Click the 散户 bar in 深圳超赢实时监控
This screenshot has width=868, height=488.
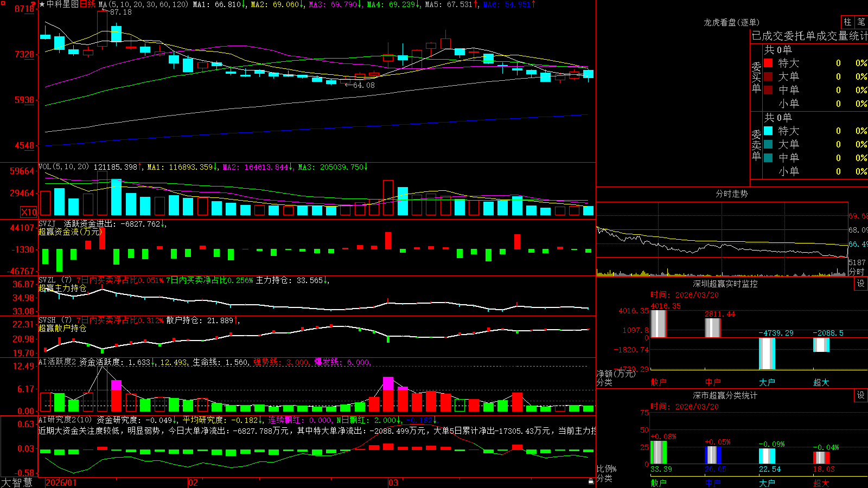[x=658, y=324]
